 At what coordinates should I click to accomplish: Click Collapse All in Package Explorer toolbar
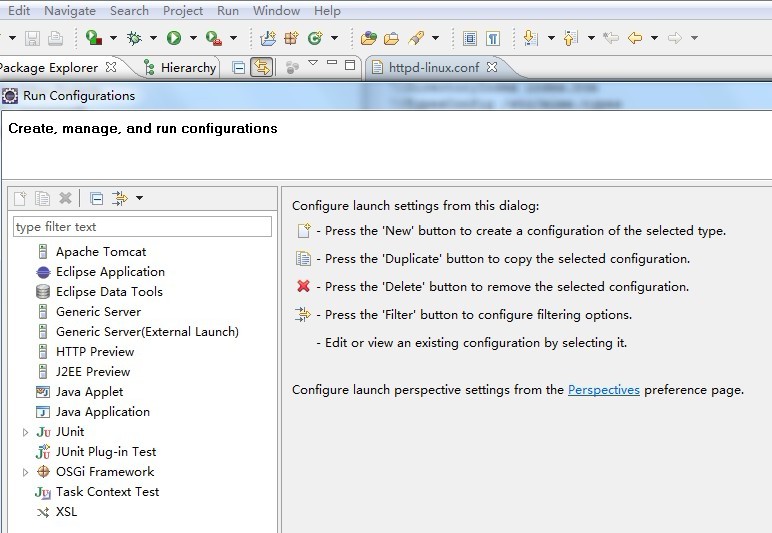click(238, 67)
